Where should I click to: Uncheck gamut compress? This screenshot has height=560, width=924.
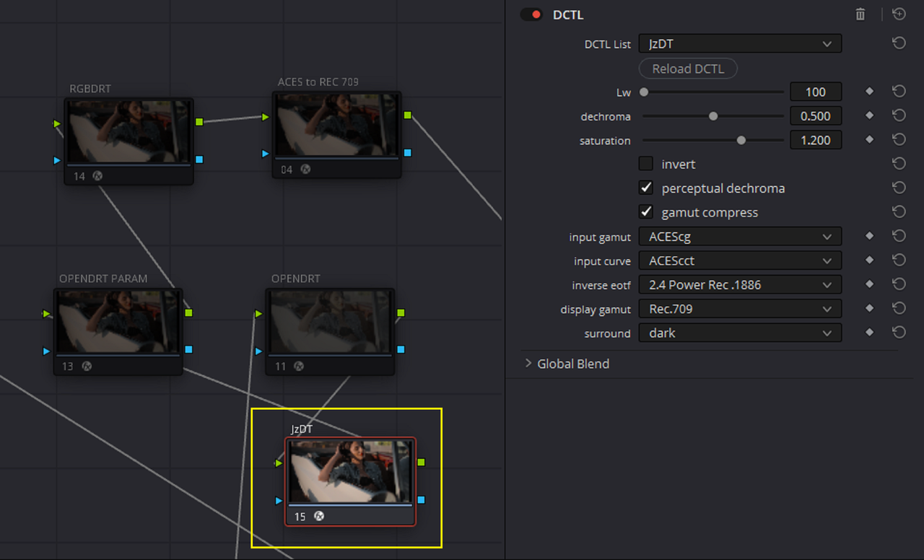[x=646, y=212]
